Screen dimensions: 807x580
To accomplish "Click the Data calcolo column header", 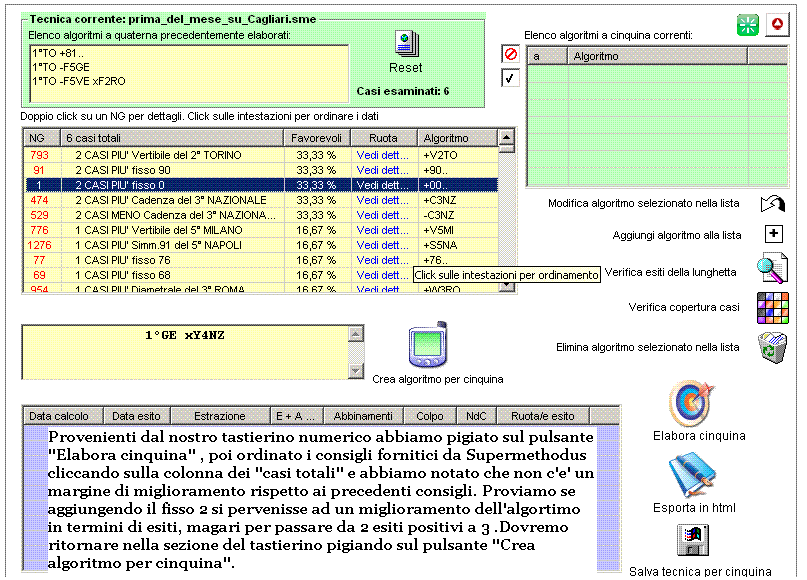I will [x=63, y=416].
